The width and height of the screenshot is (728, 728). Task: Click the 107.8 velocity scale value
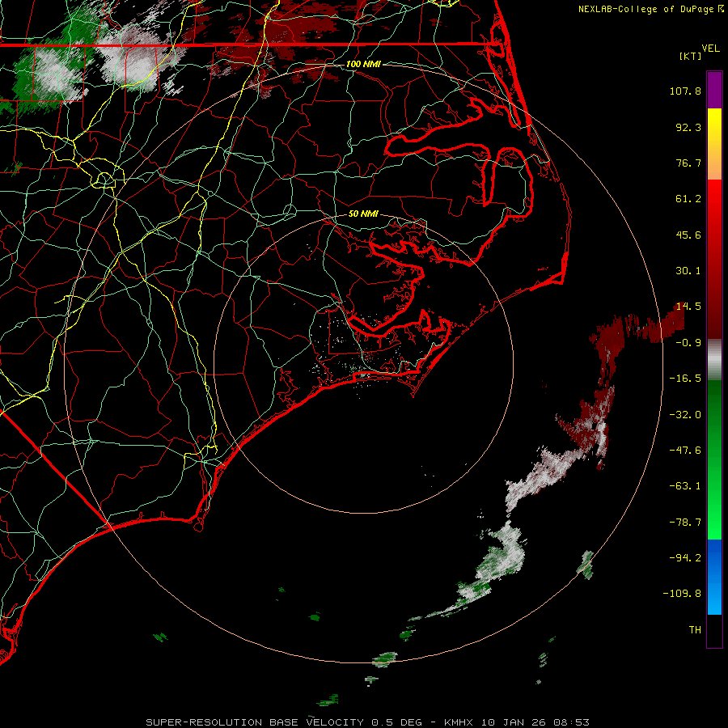685,91
